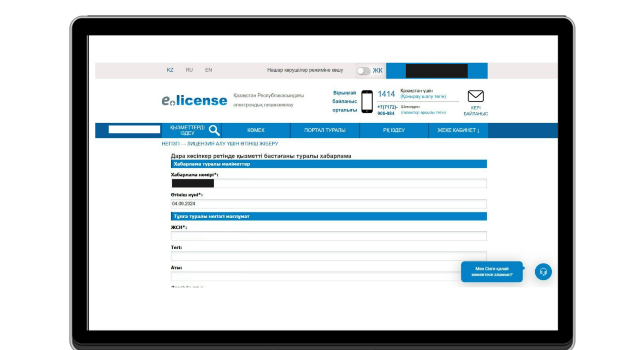The image size is (644, 350).
Task: Switch site language to RU
Action: pos(189,70)
